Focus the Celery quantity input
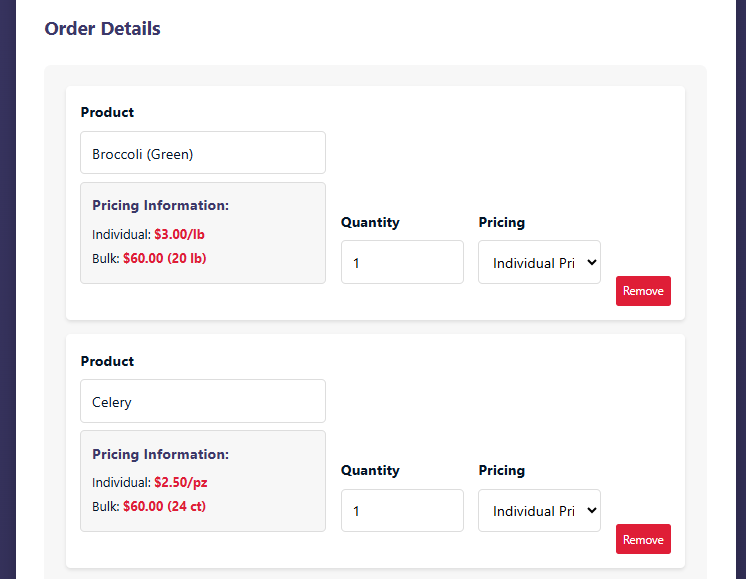Viewport: 746px width, 579px height. [402, 510]
